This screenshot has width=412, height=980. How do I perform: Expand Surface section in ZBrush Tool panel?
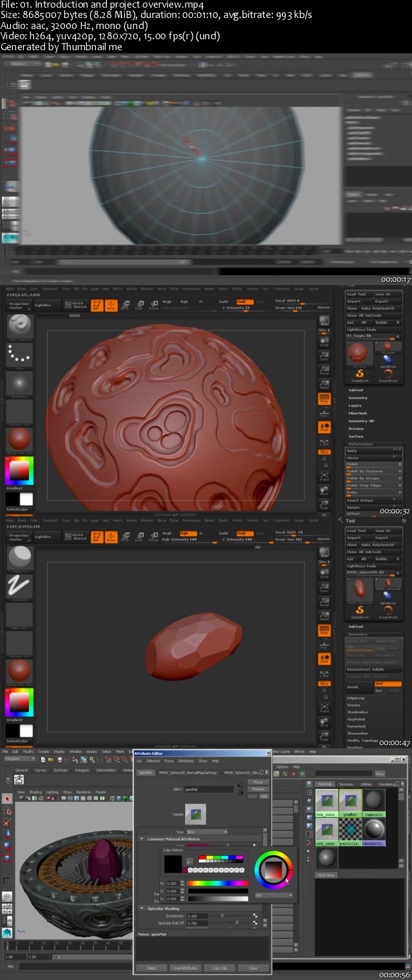[x=356, y=436]
